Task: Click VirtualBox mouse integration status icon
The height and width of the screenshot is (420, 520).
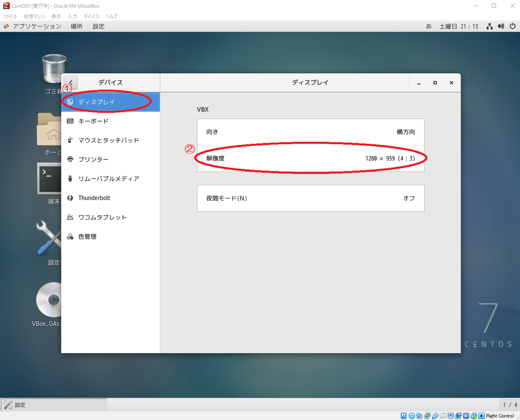Action: pos(474,416)
